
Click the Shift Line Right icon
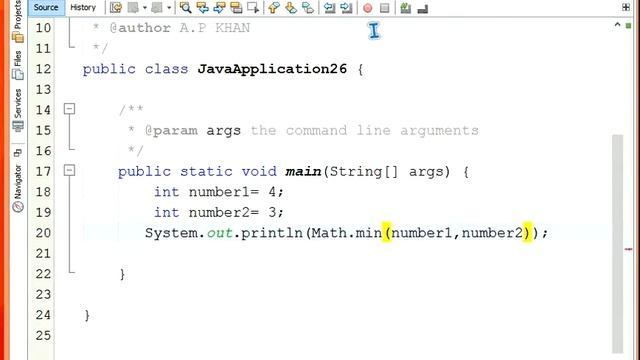coord(346,7)
